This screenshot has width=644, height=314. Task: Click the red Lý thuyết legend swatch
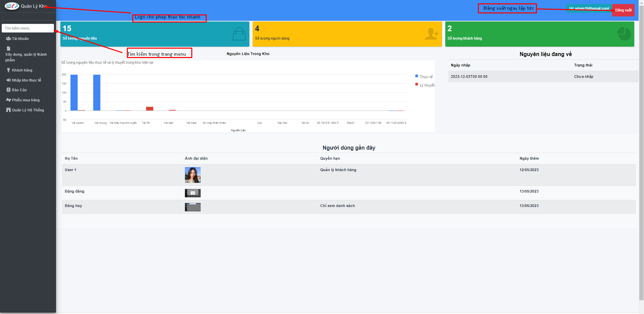[417, 85]
